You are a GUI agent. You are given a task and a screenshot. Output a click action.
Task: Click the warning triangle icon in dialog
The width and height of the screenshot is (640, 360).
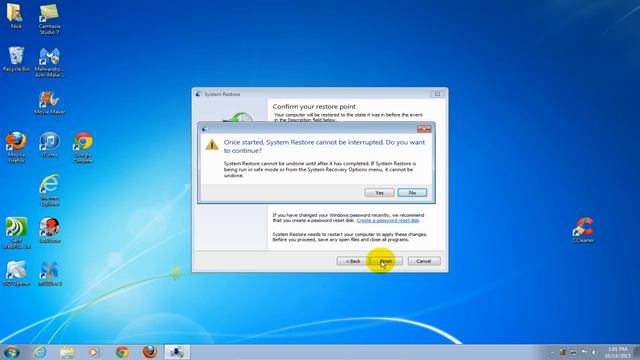(212, 144)
